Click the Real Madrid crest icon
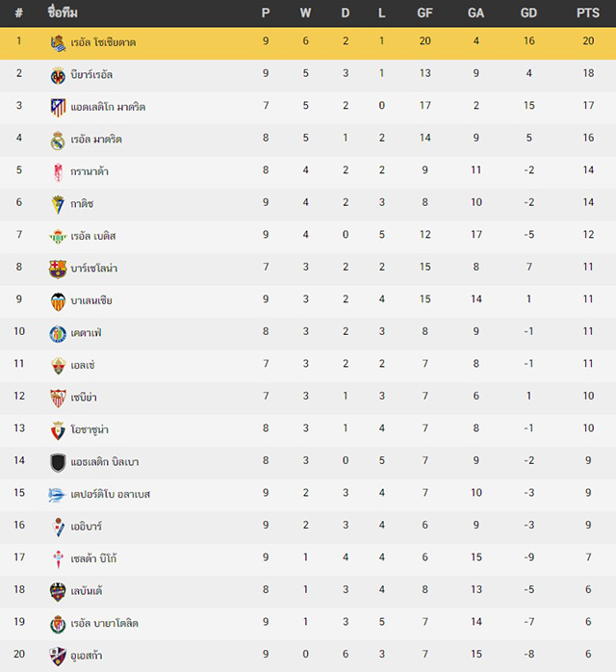 click(58, 141)
